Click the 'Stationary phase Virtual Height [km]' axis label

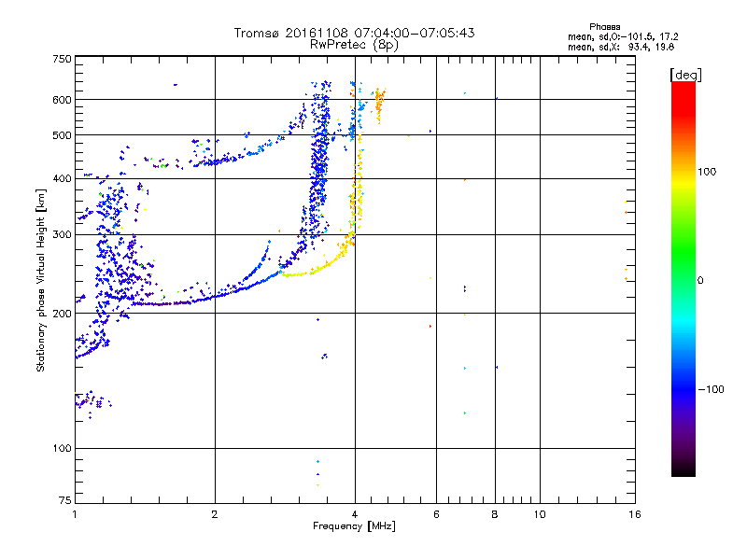(41, 281)
